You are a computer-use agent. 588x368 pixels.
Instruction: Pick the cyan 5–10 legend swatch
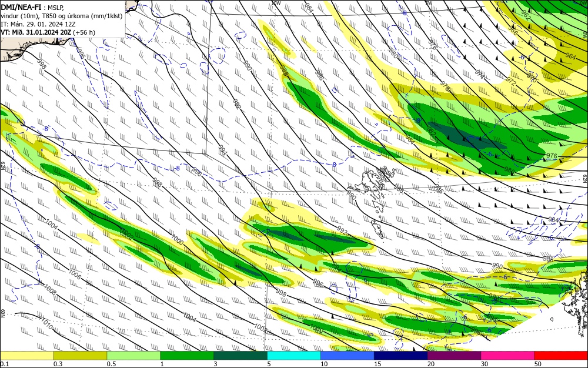[294, 355]
